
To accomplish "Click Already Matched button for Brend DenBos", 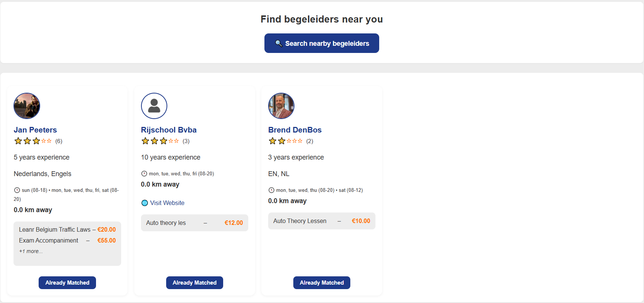I will [x=322, y=283].
